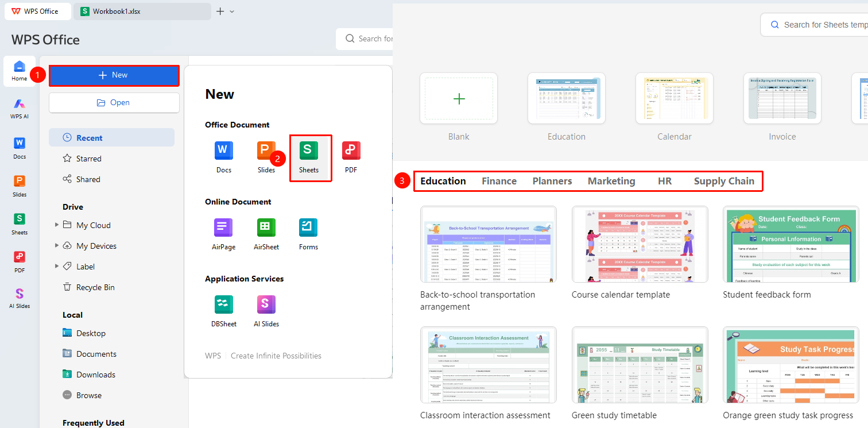Select the Planners template category tab

(552, 181)
